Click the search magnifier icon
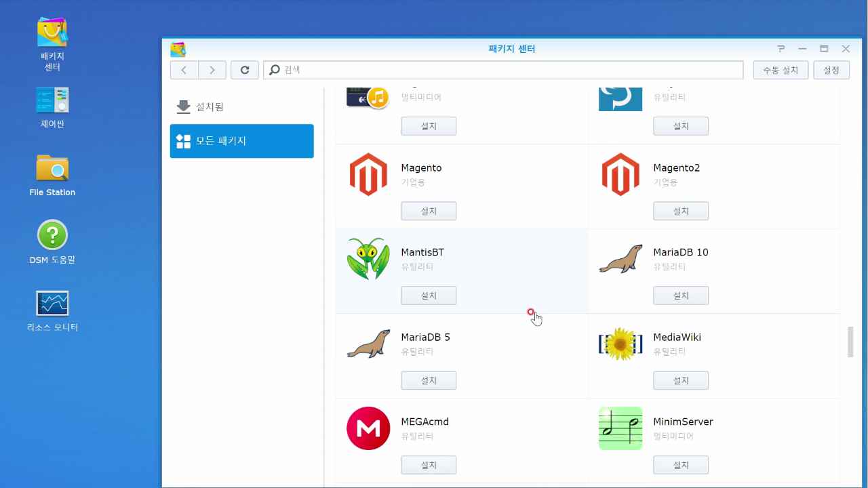Image resolution: width=868 pixels, height=488 pixels. coord(275,70)
